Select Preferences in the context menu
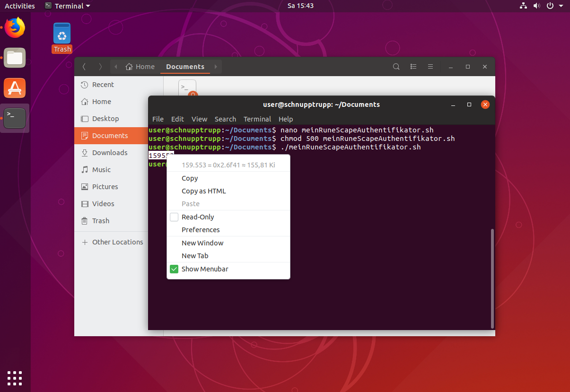Viewport: 570px width, 392px height. point(201,230)
